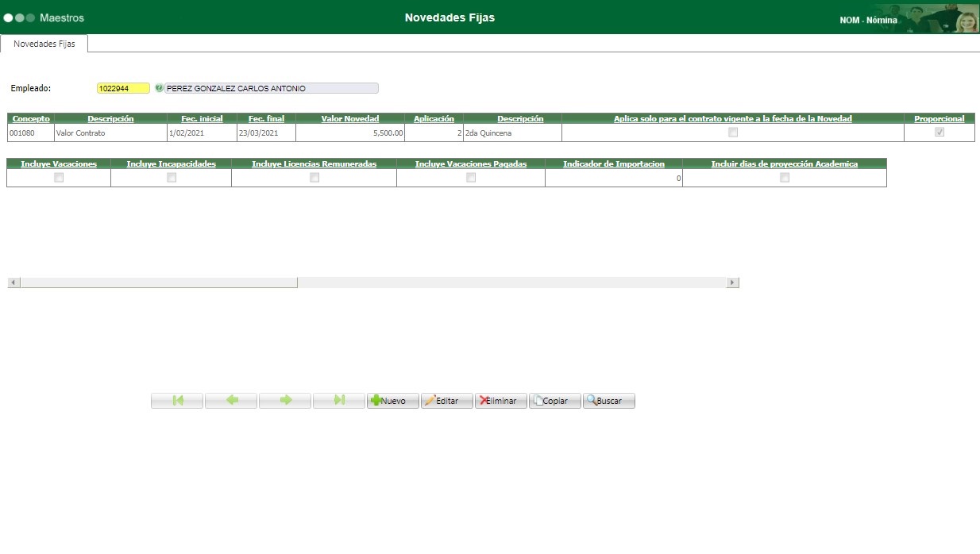Click the final date cell 23/03/2021
This screenshot has width=980, height=554.
point(266,133)
